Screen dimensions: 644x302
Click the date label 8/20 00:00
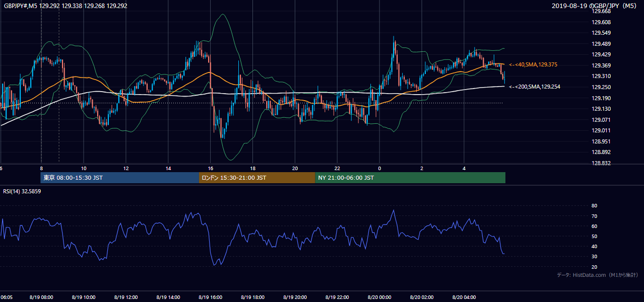click(380, 297)
